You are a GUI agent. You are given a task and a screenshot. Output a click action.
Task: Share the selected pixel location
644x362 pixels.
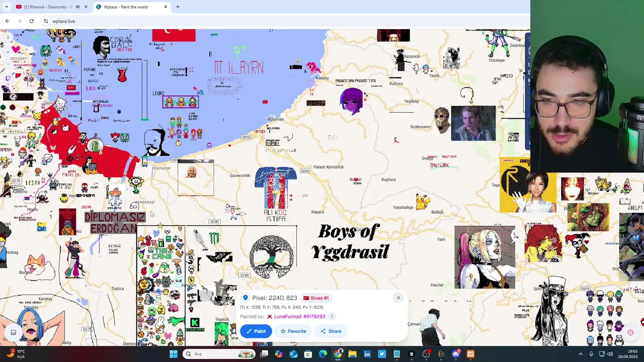(x=331, y=331)
